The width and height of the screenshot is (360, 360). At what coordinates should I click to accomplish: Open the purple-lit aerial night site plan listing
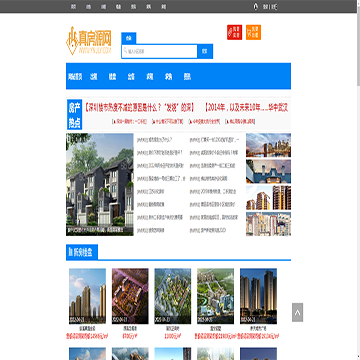(x=130, y=296)
